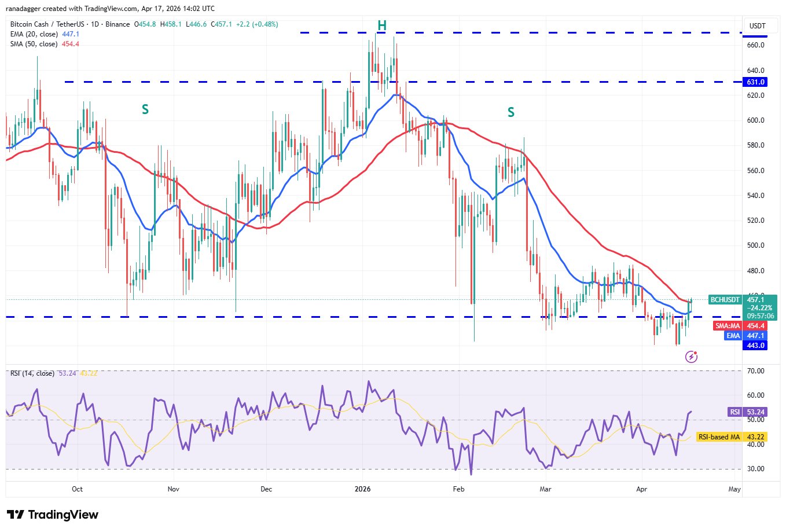Click the 2026 marker on time axis
Image resolution: width=786 pixels, height=532 pixels.
coord(362,489)
